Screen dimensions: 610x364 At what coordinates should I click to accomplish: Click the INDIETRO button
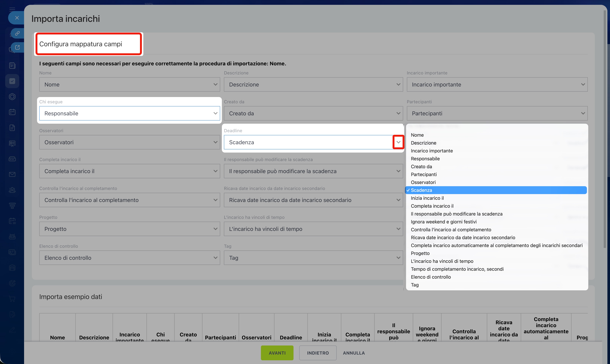click(x=318, y=353)
